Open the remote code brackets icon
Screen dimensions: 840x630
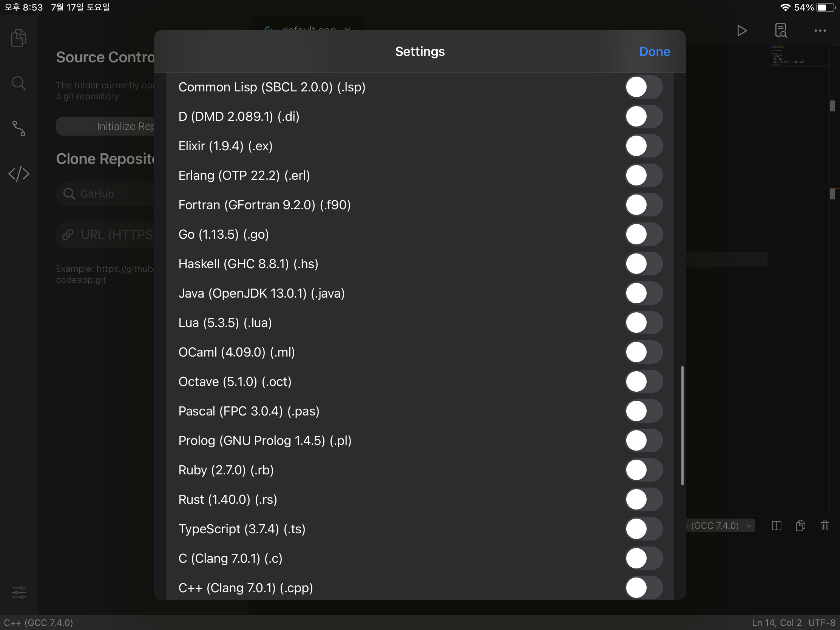coord(19,174)
